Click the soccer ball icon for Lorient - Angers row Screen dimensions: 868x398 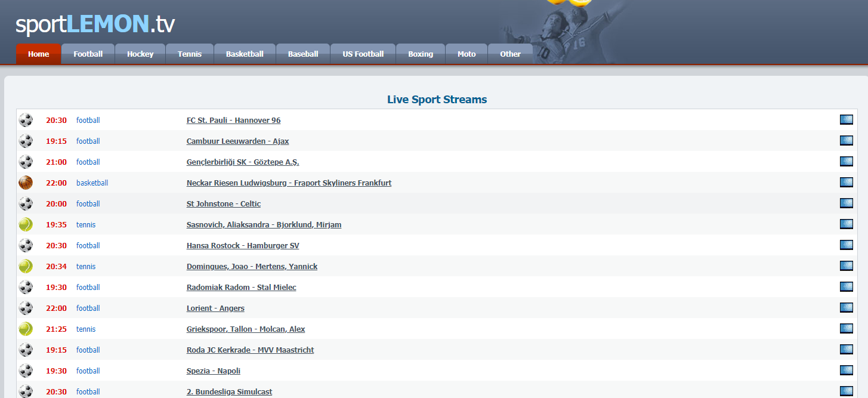(26, 308)
